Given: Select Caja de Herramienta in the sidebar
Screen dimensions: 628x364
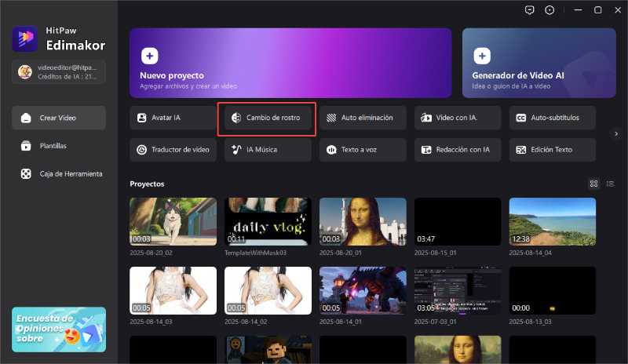Looking at the screenshot, I should [59, 174].
